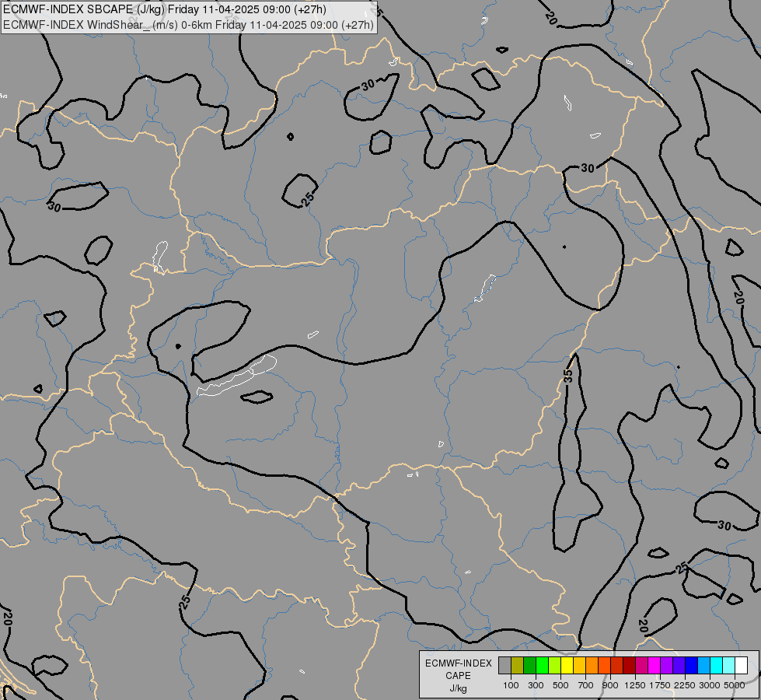Click the 1250 value on the legend scale
Image resolution: width=761 pixels, height=700 pixels.
[x=635, y=685]
